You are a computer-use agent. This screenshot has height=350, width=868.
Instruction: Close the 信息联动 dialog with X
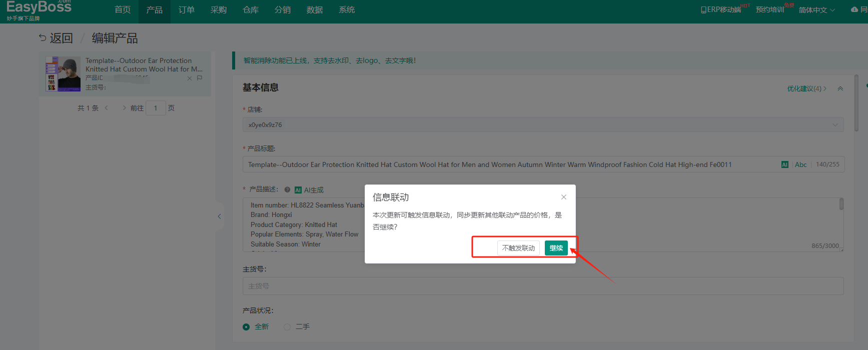pos(564,197)
